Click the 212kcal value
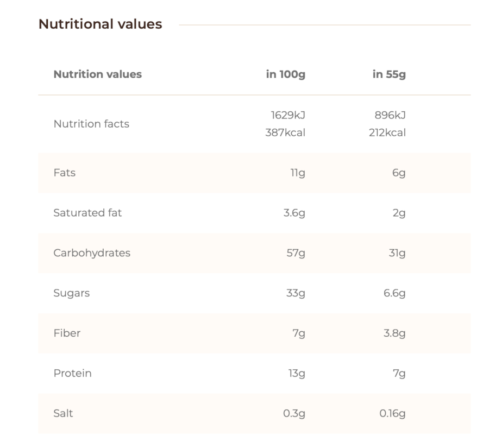The image size is (489, 448). 387,132
